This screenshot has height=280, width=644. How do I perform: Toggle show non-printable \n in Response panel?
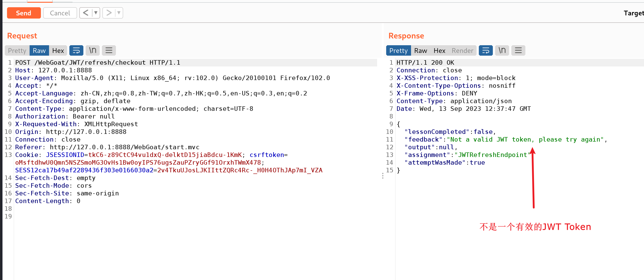[x=502, y=50]
